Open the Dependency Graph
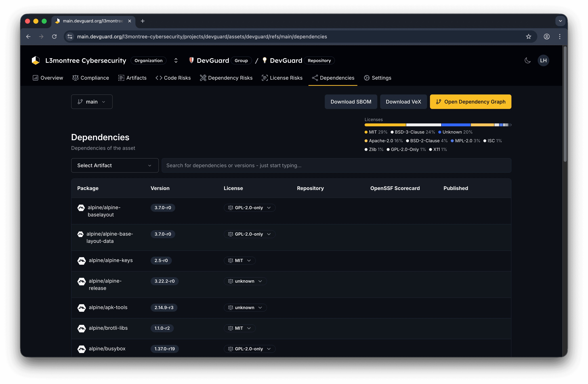Image resolution: width=588 pixels, height=384 pixels. [x=470, y=102]
